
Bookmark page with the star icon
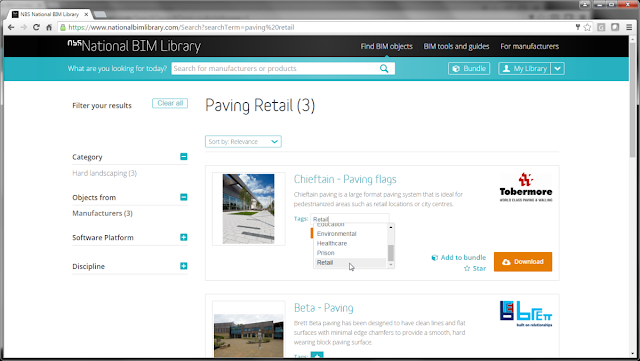(587, 27)
